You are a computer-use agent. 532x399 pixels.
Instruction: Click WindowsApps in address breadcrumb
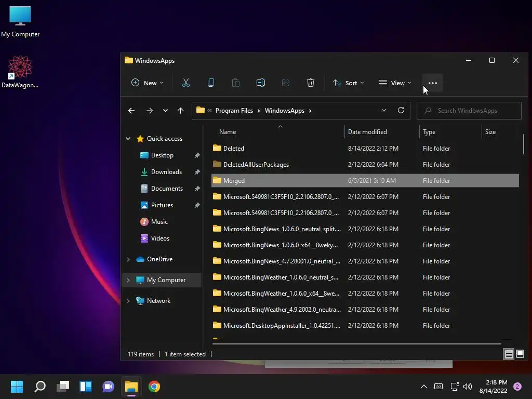284,111
